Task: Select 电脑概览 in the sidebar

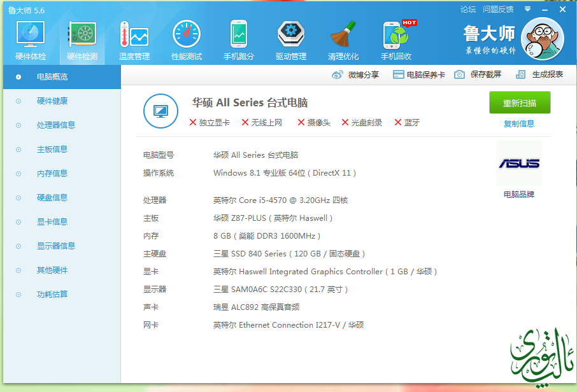Action: (x=62, y=77)
